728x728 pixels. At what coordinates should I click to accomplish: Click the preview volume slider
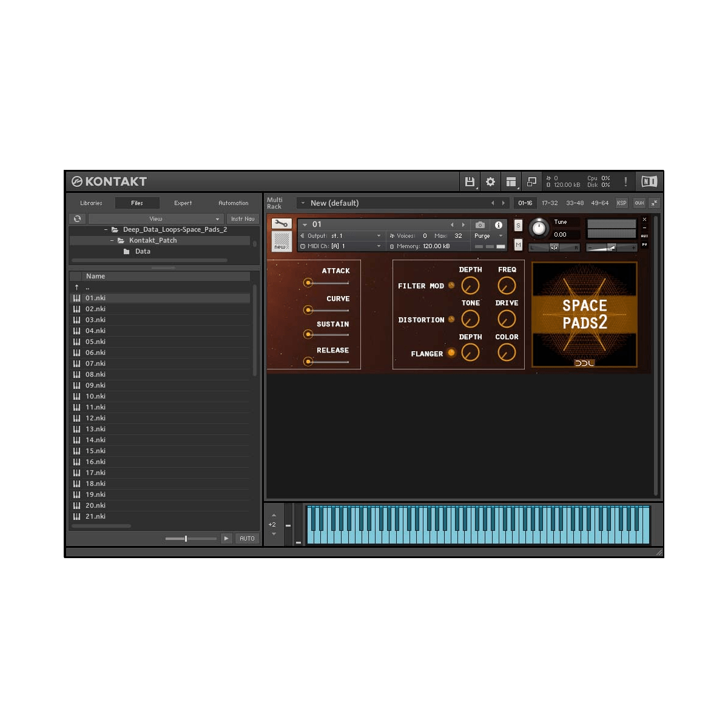click(191, 539)
